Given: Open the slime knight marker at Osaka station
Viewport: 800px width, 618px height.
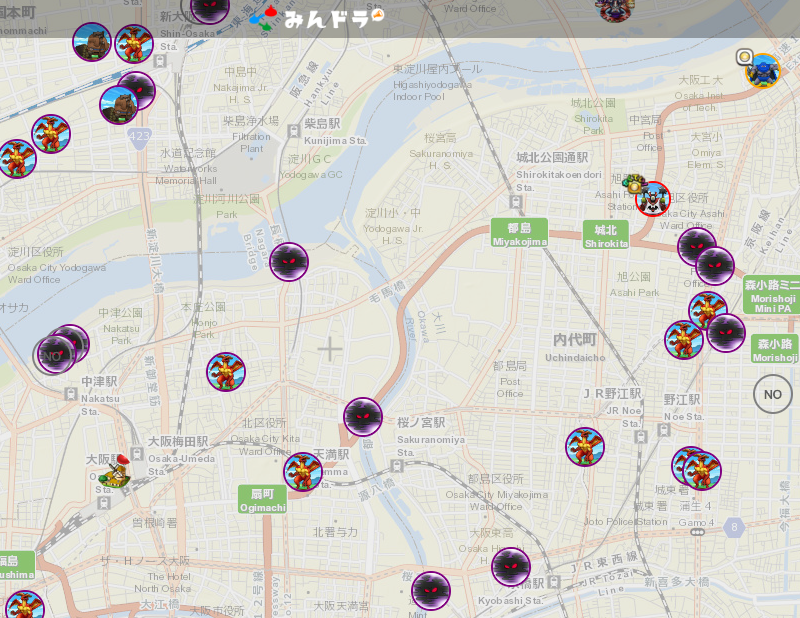Looking at the screenshot, I should (x=115, y=472).
